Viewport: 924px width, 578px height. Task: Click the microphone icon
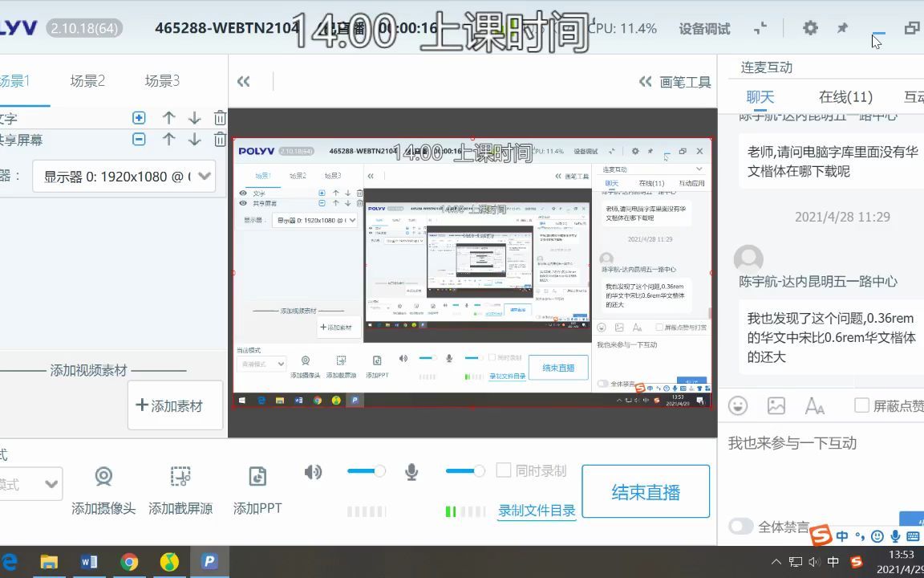pos(411,471)
